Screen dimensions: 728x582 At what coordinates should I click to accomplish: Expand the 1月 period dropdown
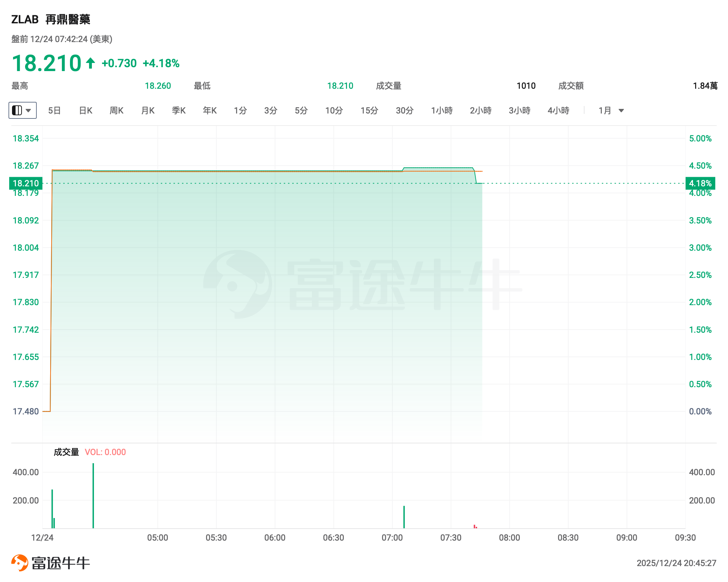click(621, 111)
